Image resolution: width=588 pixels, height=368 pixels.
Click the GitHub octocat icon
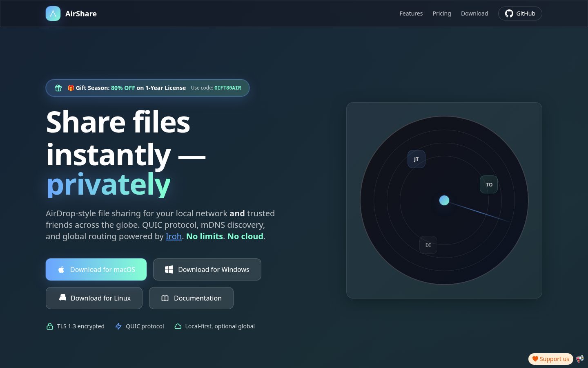point(509,13)
